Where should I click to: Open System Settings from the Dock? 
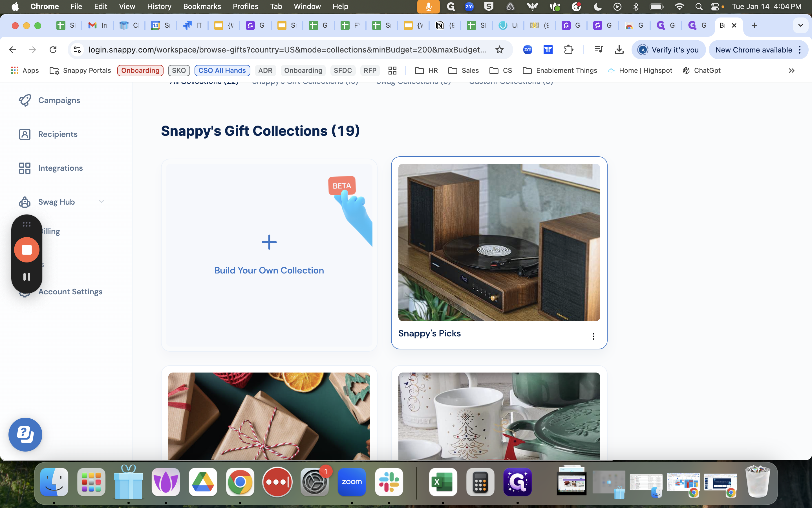pos(314,482)
